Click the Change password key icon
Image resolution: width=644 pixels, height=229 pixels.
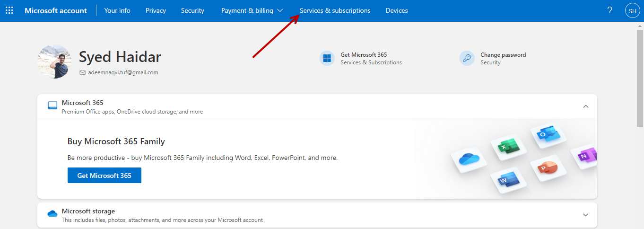[467, 58]
